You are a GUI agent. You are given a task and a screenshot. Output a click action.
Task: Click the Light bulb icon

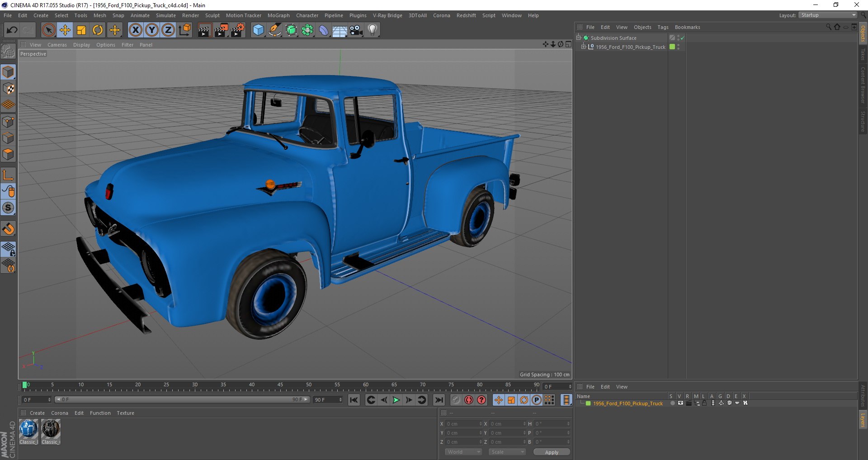pos(372,30)
